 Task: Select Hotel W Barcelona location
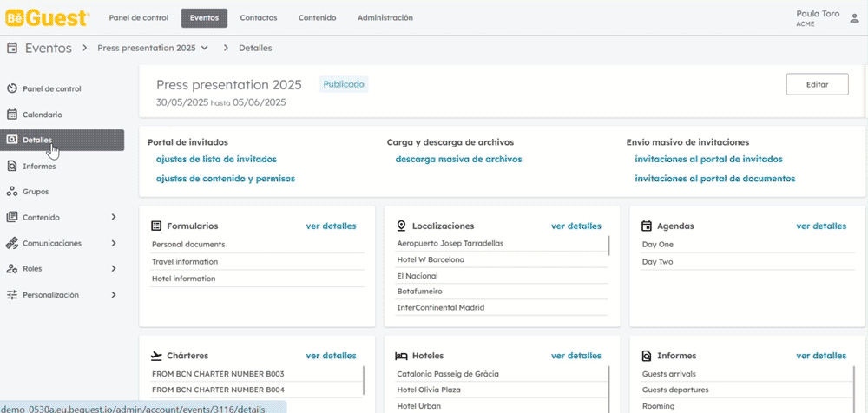[x=501, y=259]
